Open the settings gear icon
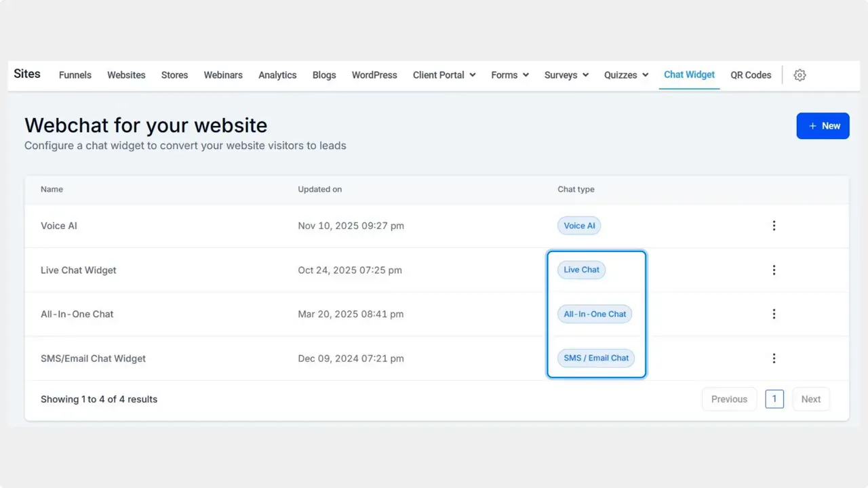Image resolution: width=868 pixels, height=488 pixels. click(x=800, y=75)
